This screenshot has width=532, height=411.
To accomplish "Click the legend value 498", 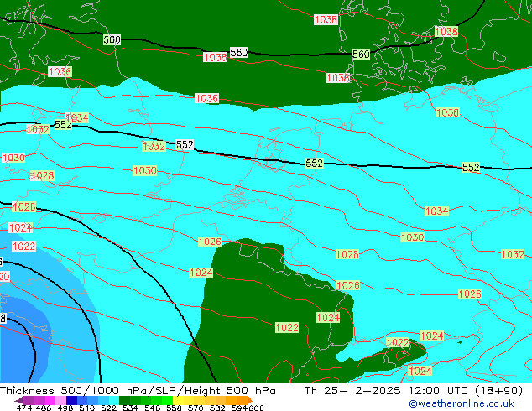I will (x=65, y=408).
